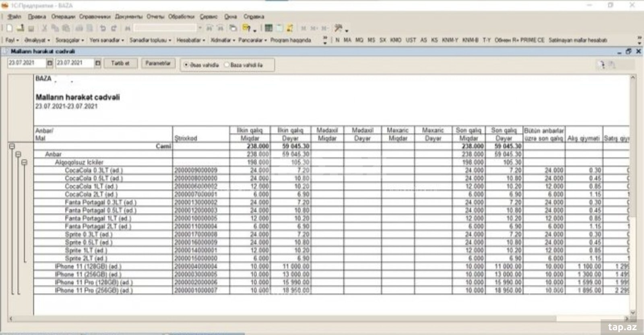Select the 'Baza vahidi ilə' radio option
The image size is (644, 335).
pos(227,65)
